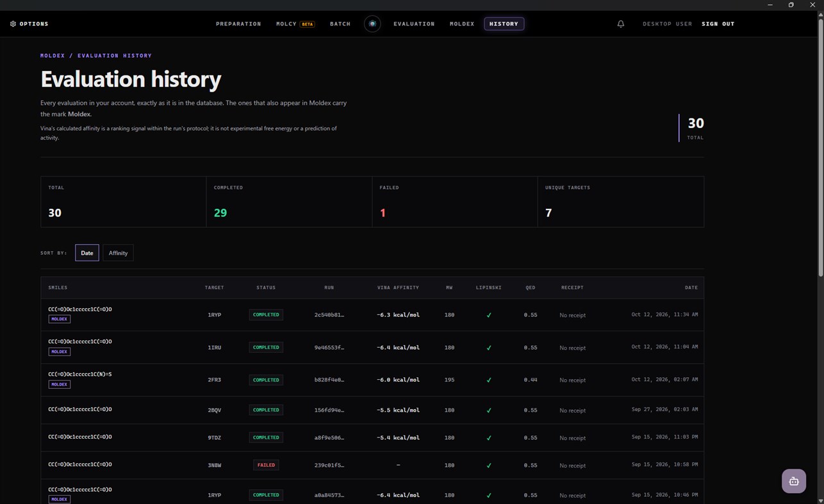Sort evaluations by Affinity

118,253
